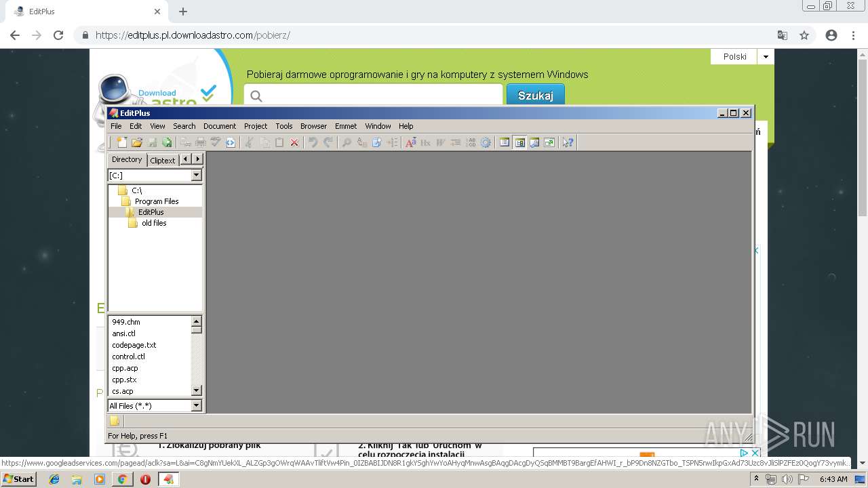868x488 pixels.
Task: Switch to the Cliptext tab
Action: 163,161
